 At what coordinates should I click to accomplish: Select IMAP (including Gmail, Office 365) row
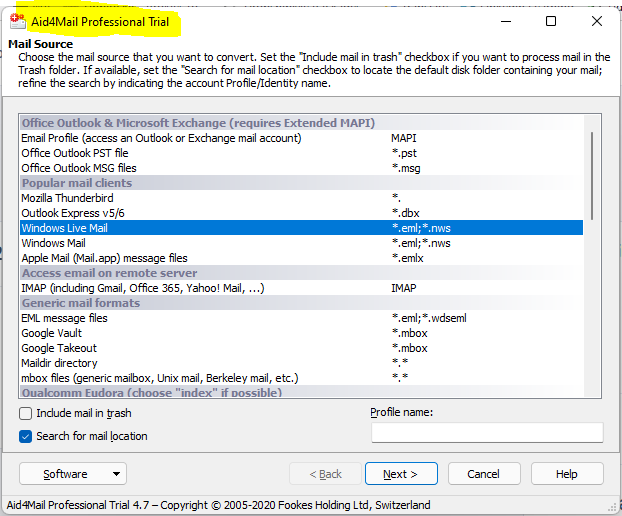pos(301,288)
